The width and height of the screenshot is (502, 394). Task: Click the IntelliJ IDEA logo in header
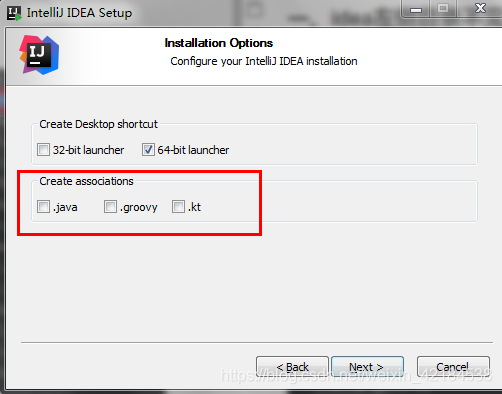point(39,55)
